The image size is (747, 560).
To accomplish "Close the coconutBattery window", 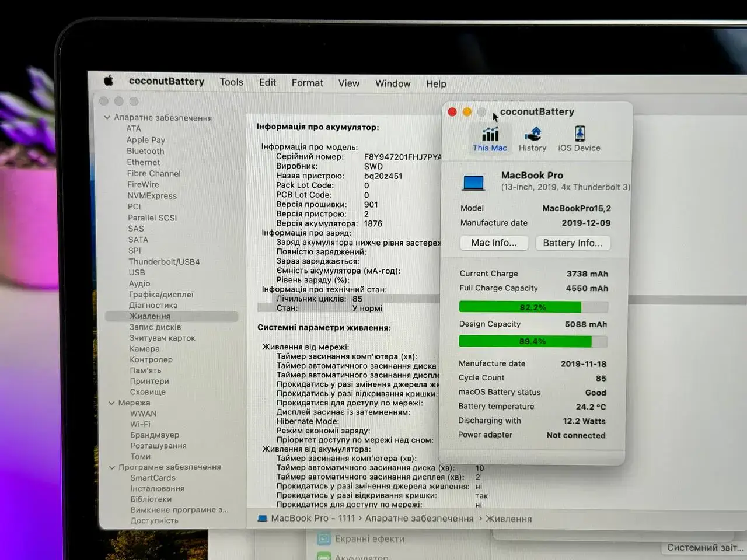I will point(452,111).
